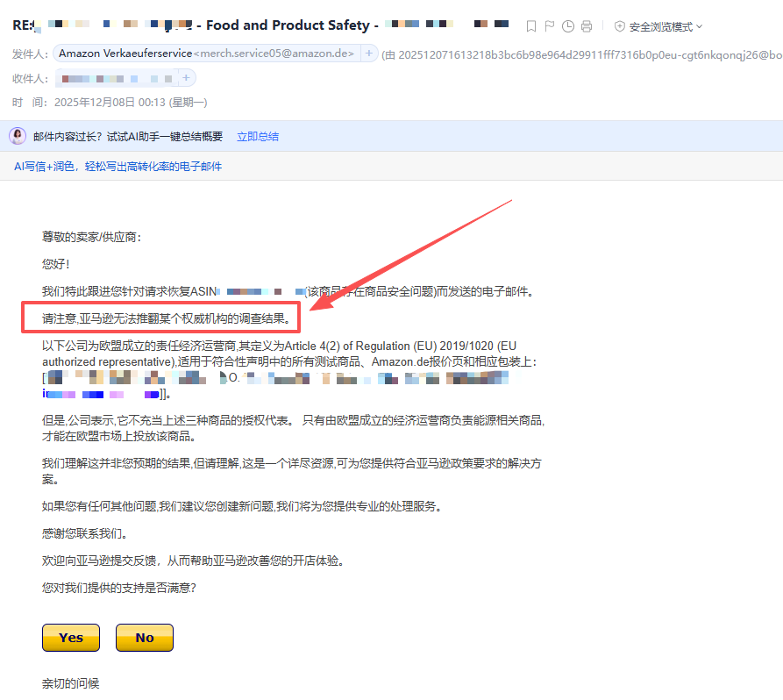This screenshot has height=700, width=783.
Task: Click the greeting 尊敬的卖家/供应商:
Action: point(91,237)
